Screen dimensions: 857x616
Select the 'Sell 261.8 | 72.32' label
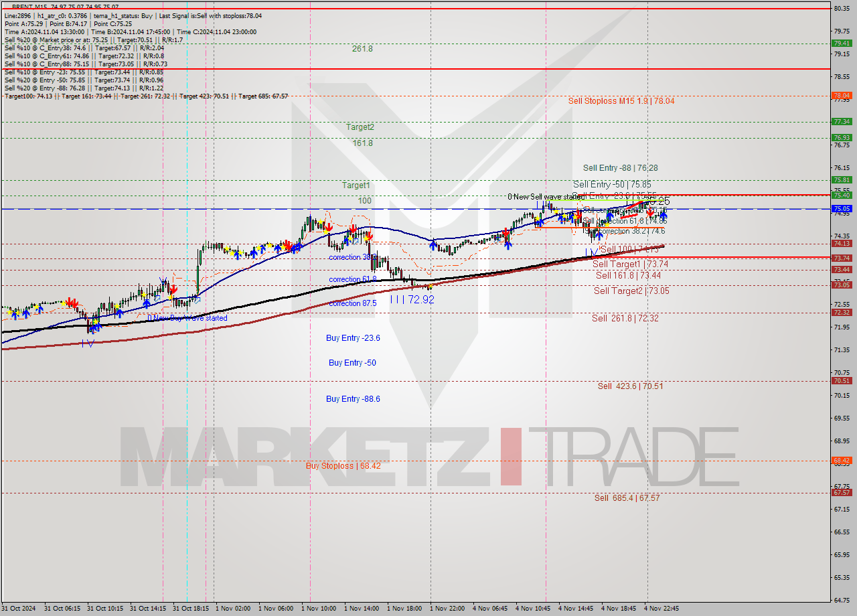[x=625, y=317]
